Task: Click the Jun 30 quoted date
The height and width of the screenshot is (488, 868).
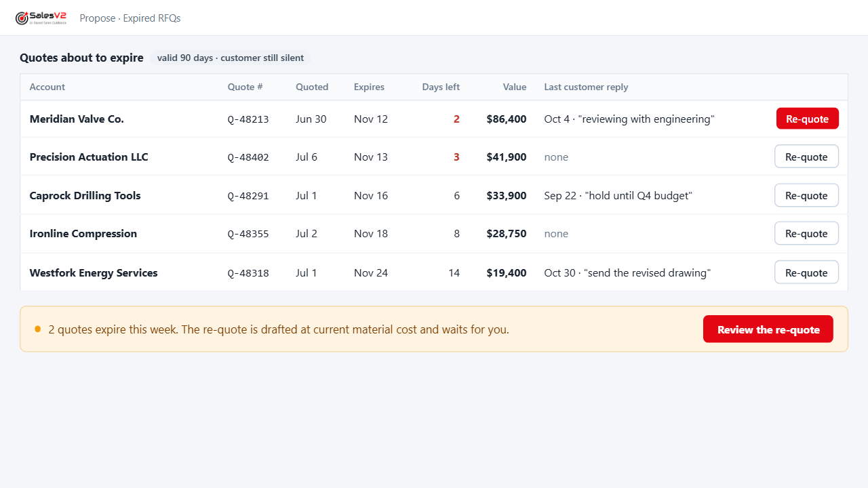Action: point(311,119)
